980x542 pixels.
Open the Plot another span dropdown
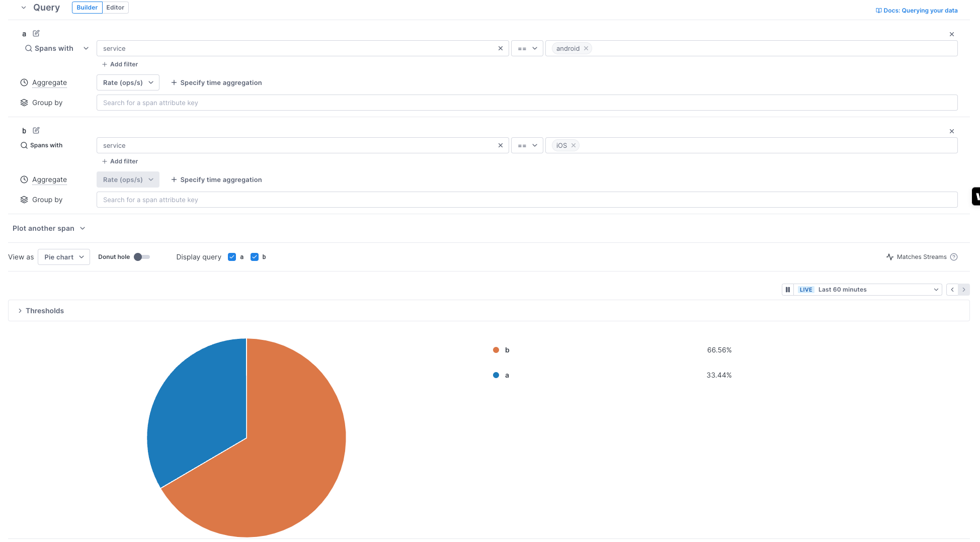(49, 228)
